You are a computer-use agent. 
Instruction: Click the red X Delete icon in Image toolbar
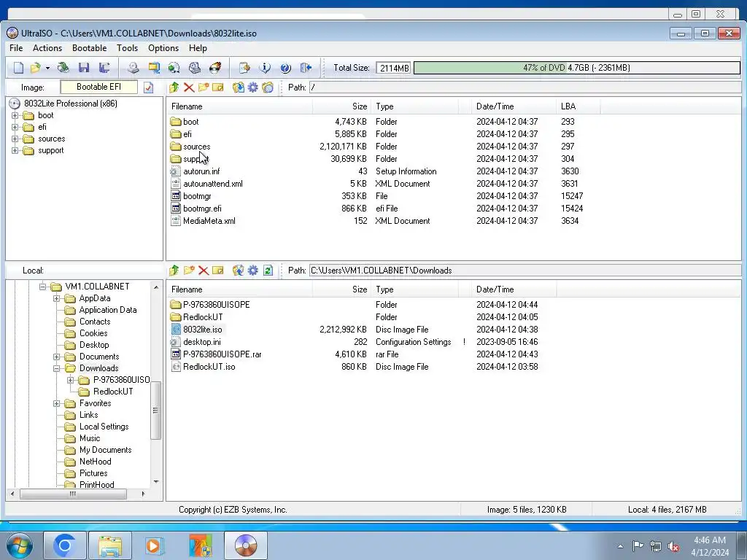[x=189, y=87]
